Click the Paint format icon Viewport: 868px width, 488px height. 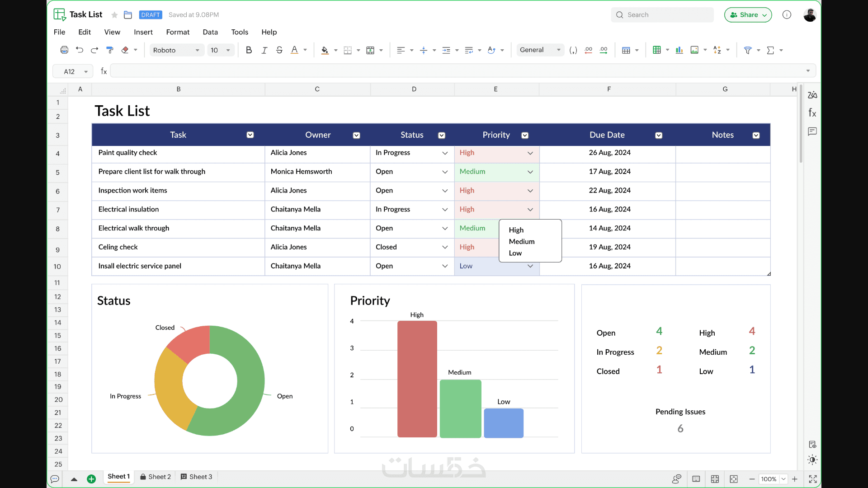click(109, 50)
